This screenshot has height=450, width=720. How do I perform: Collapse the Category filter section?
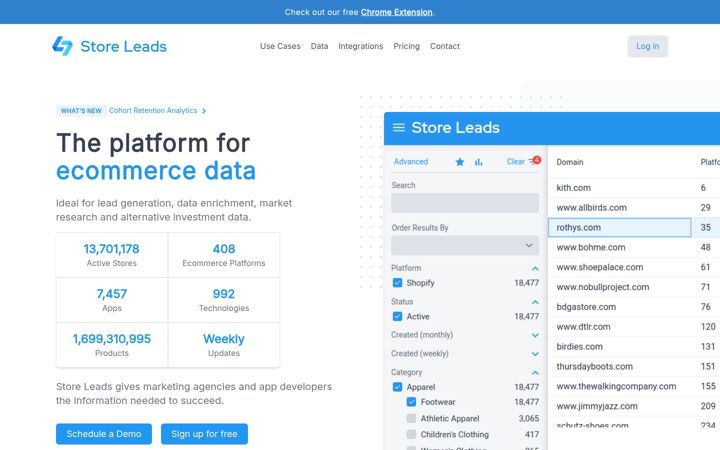click(535, 372)
